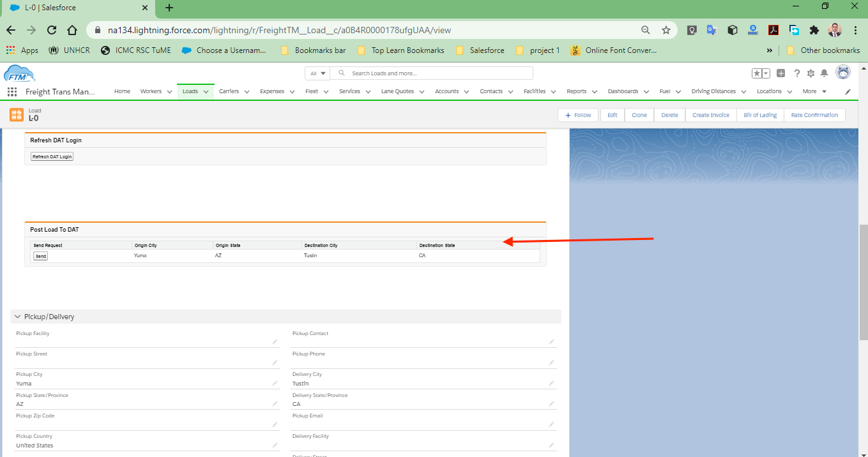868x457 pixels.
Task: Edit the Pickup Country field pencil
Action: [x=275, y=446]
